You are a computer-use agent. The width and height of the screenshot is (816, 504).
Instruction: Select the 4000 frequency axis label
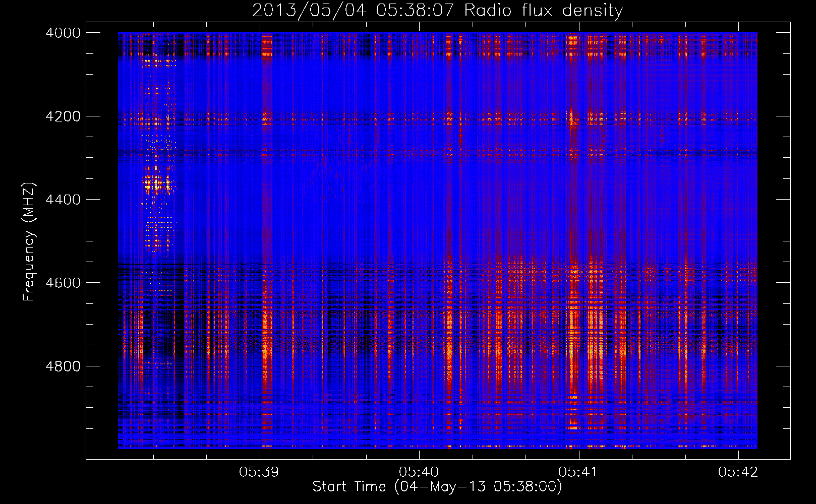click(63, 33)
